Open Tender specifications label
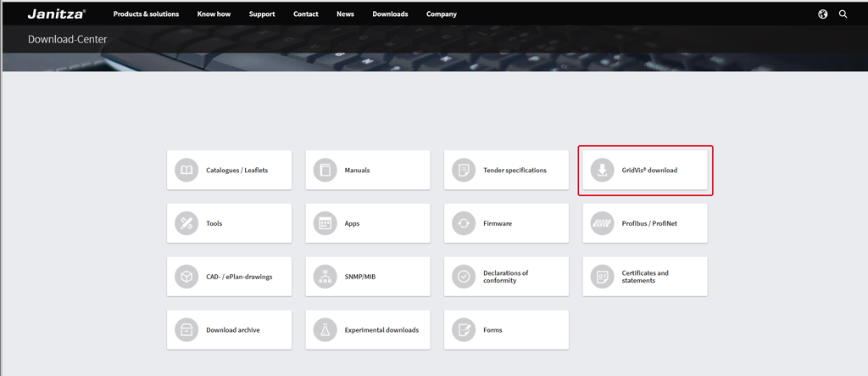 pos(515,171)
